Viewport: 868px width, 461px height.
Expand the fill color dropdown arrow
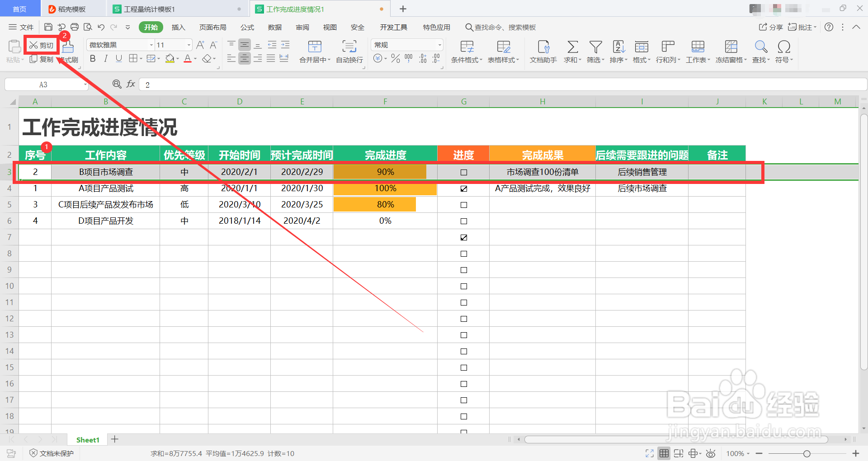click(178, 59)
